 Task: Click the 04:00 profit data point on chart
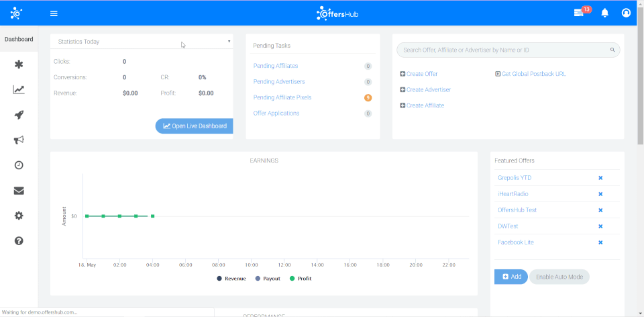point(152,216)
